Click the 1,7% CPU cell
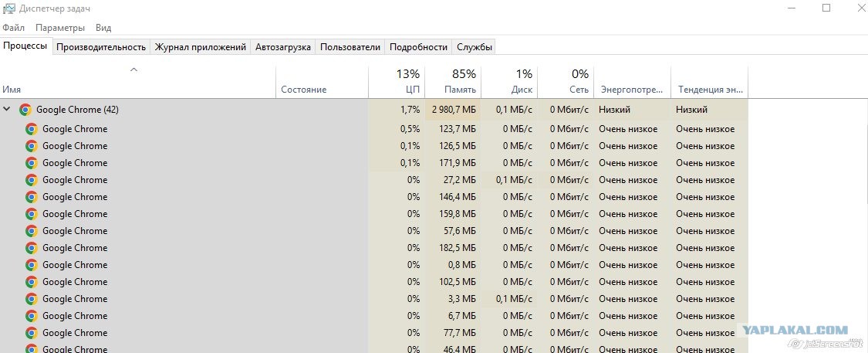 coord(397,110)
